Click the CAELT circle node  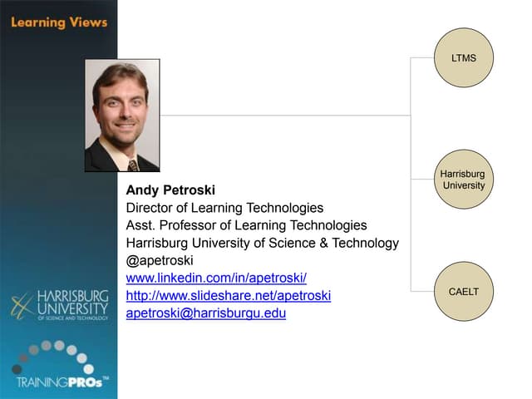464,291
